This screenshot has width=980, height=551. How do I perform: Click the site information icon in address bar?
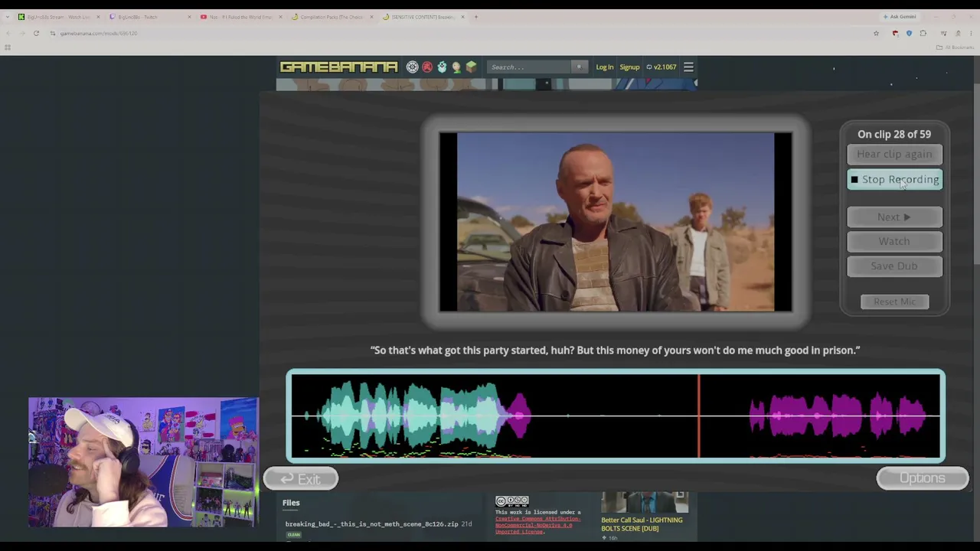coord(53,34)
